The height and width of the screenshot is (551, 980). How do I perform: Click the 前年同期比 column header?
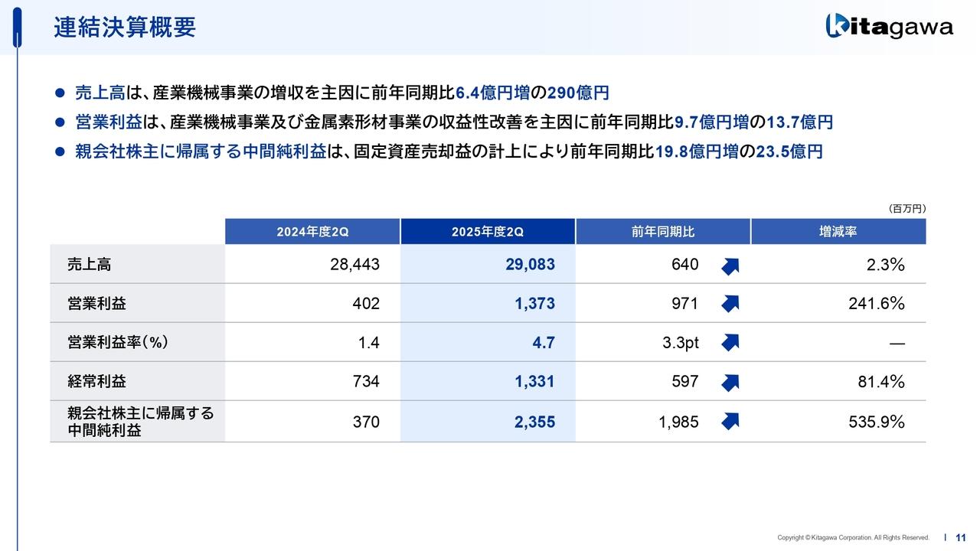(x=663, y=231)
